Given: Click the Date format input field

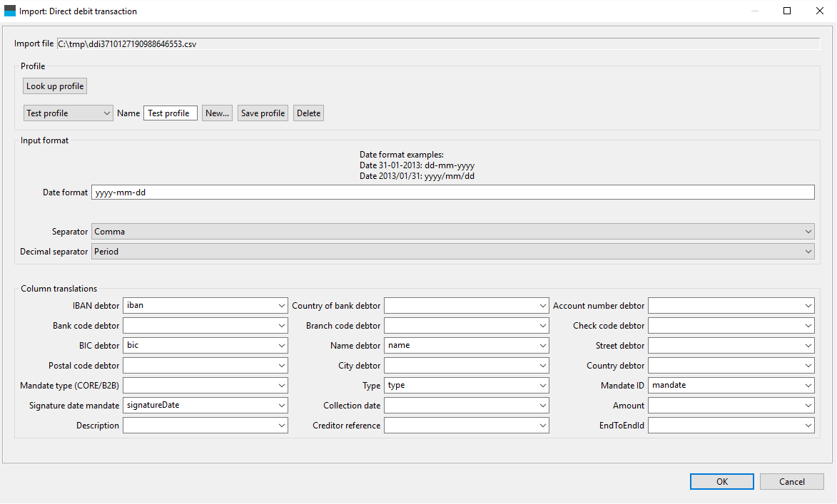Looking at the screenshot, I should coord(452,192).
